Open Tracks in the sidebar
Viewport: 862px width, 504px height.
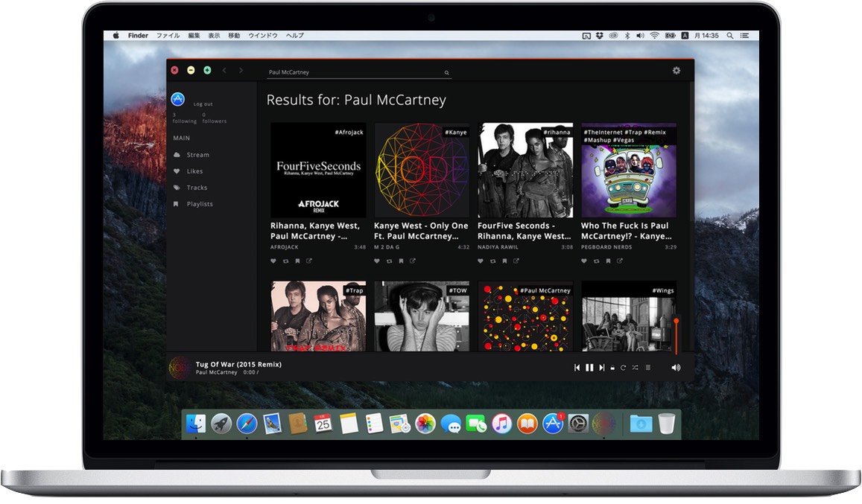point(190,188)
